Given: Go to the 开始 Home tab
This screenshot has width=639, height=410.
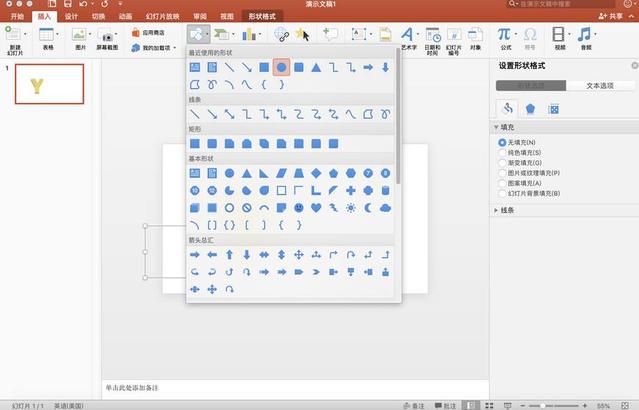Looking at the screenshot, I should tap(17, 16).
